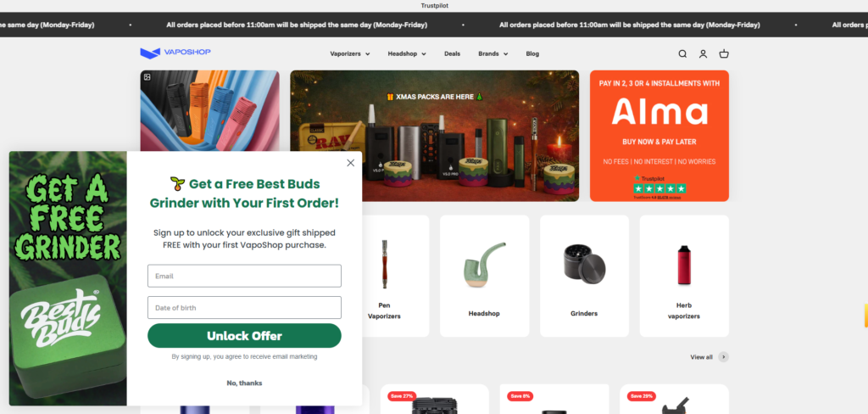
Task: Click the View all arrow icon
Action: tap(724, 357)
